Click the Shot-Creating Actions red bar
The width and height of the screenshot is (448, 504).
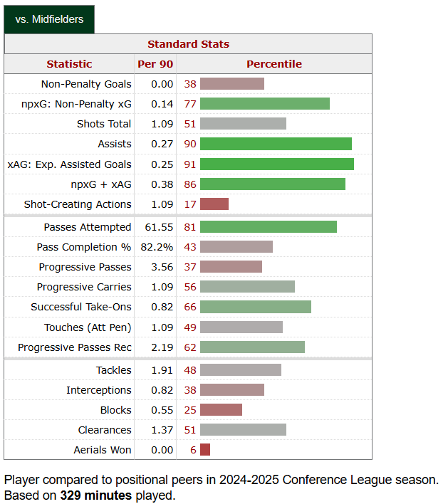coord(214,204)
